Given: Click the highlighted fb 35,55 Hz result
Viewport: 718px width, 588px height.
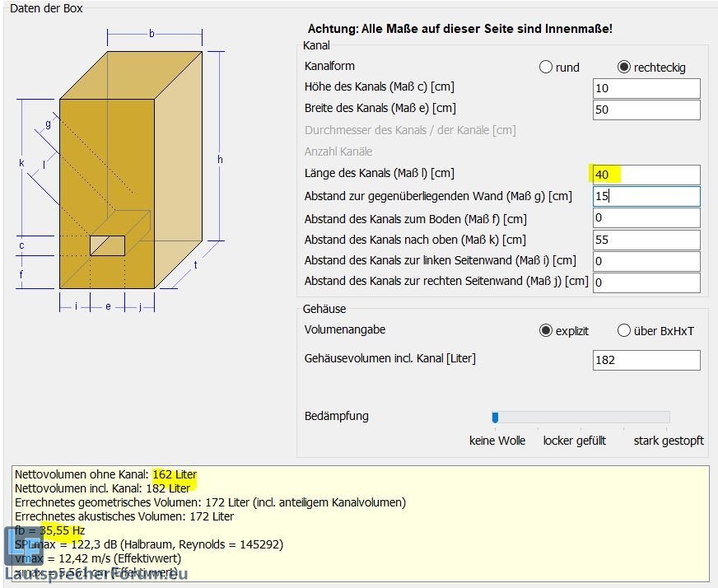Looking at the screenshot, I should 62,530.
